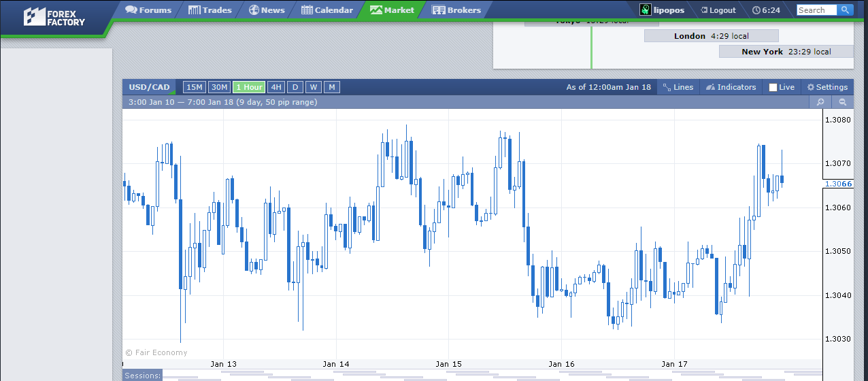Click the chart date range text
Screen dimensions: 868x381
click(223, 102)
